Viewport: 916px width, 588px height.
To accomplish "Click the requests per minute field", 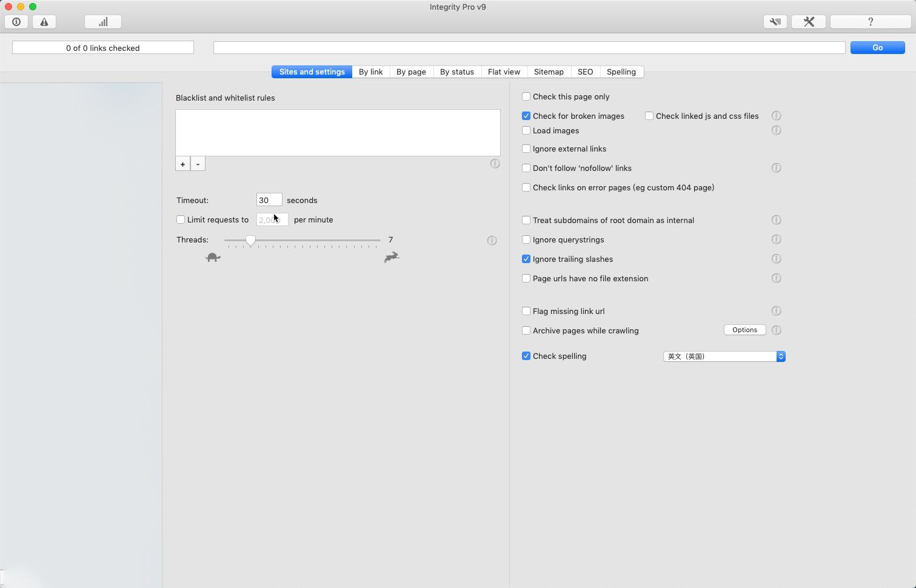I will click(x=272, y=219).
